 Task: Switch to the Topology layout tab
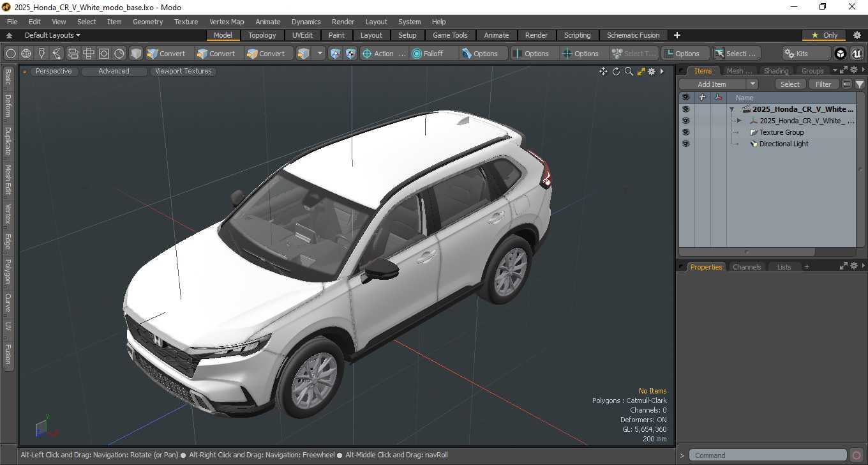262,35
